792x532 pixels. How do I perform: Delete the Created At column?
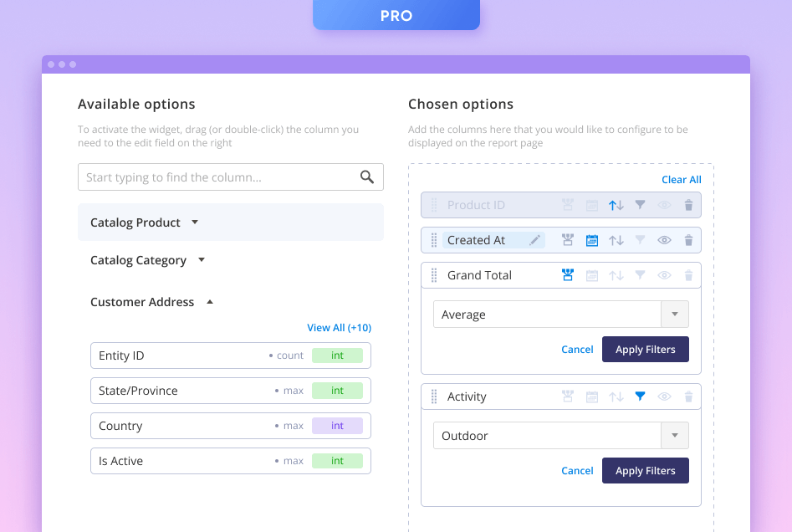[x=688, y=239]
